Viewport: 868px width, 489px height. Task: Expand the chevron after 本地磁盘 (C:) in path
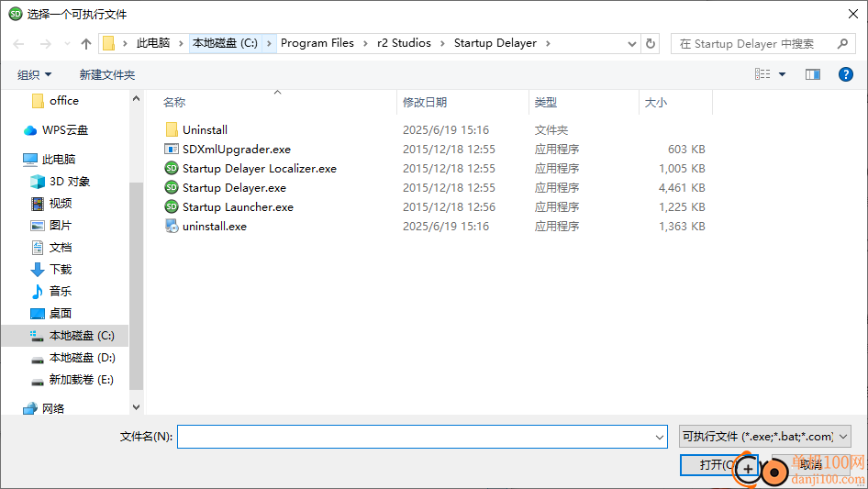click(269, 43)
